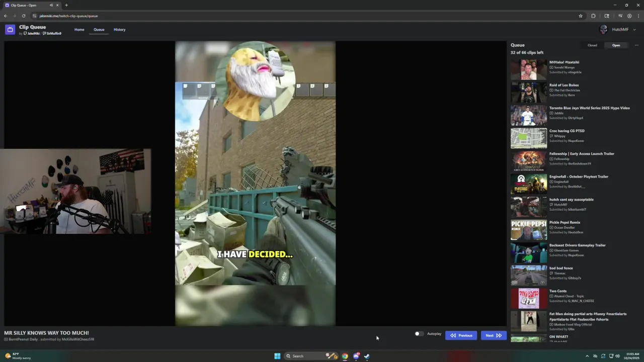Mute the Clip Queue tab audio icon
The image size is (644, 362).
click(x=51, y=5)
